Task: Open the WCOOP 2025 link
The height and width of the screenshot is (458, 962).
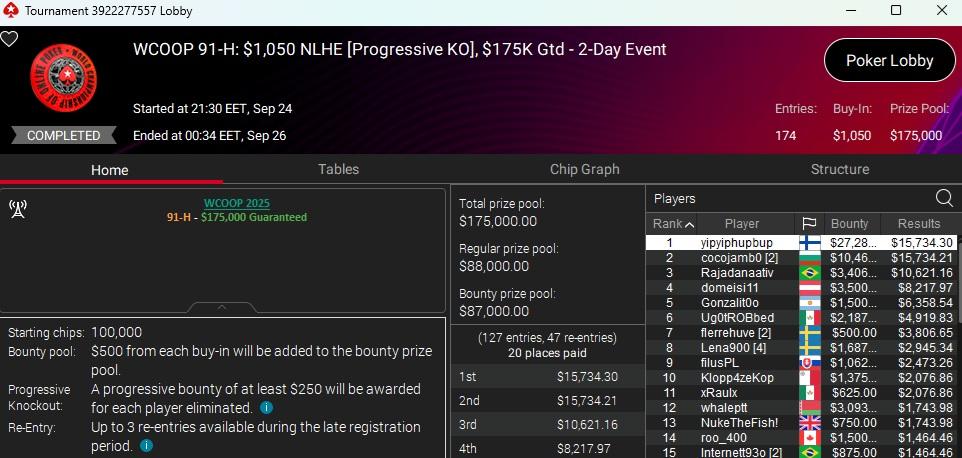Action: (x=237, y=203)
